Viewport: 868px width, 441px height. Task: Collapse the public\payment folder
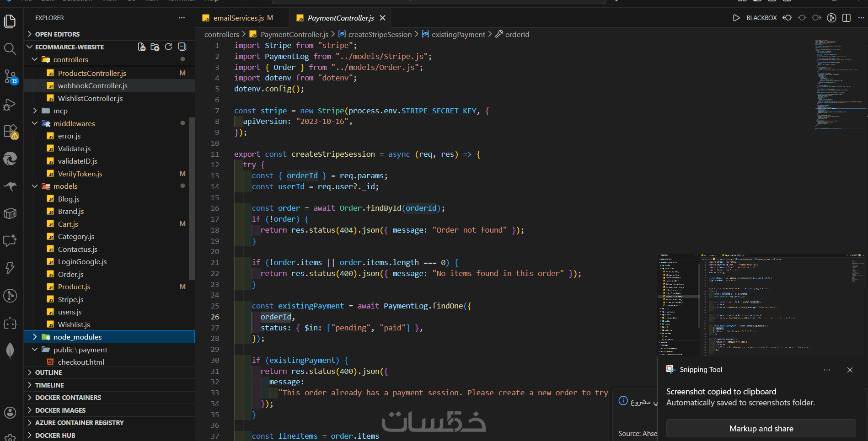[109, 350]
